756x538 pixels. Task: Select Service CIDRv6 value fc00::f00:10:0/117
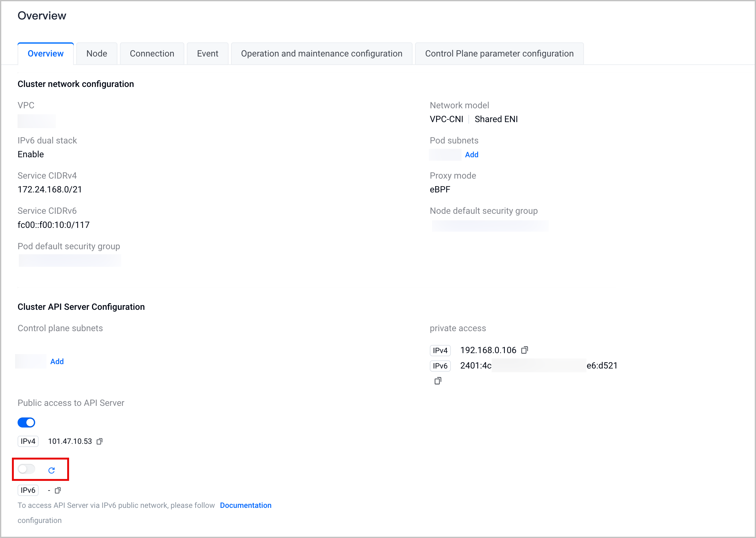[54, 225]
